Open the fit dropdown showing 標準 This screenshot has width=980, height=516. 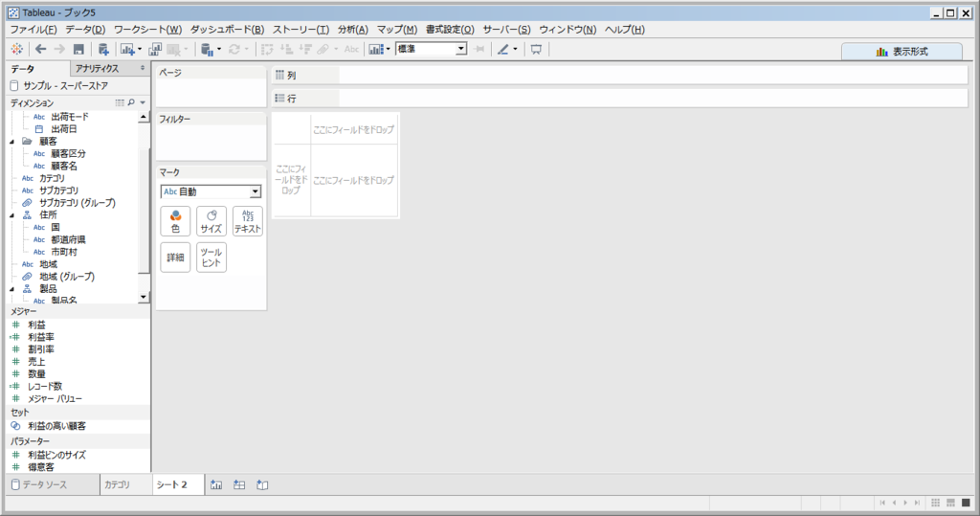[x=432, y=49]
